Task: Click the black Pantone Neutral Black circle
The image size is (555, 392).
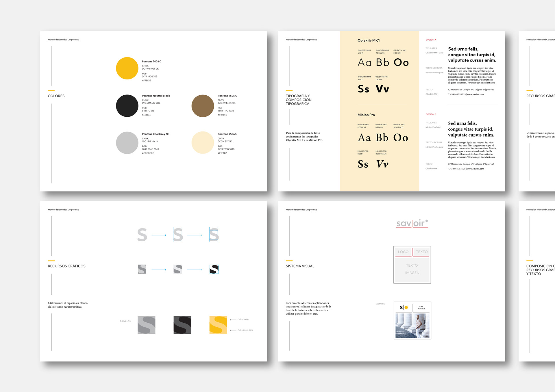Action: 127,106
